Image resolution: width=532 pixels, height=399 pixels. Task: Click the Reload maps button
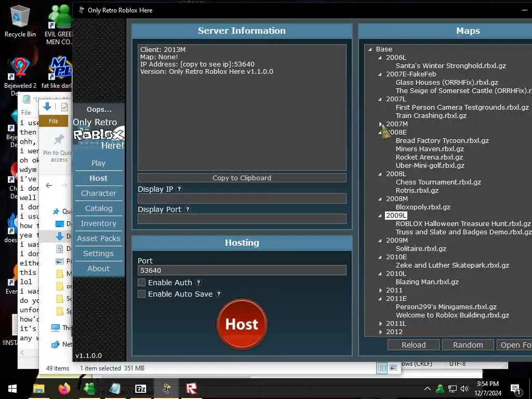click(x=414, y=345)
